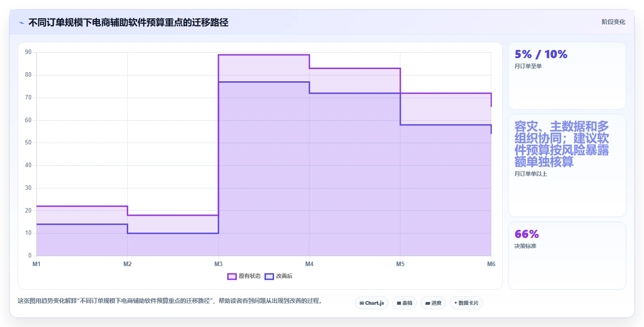The width and height of the screenshot is (644, 327).
Task: Click the purple 原有状态 legend swatch
Action: tap(232, 276)
